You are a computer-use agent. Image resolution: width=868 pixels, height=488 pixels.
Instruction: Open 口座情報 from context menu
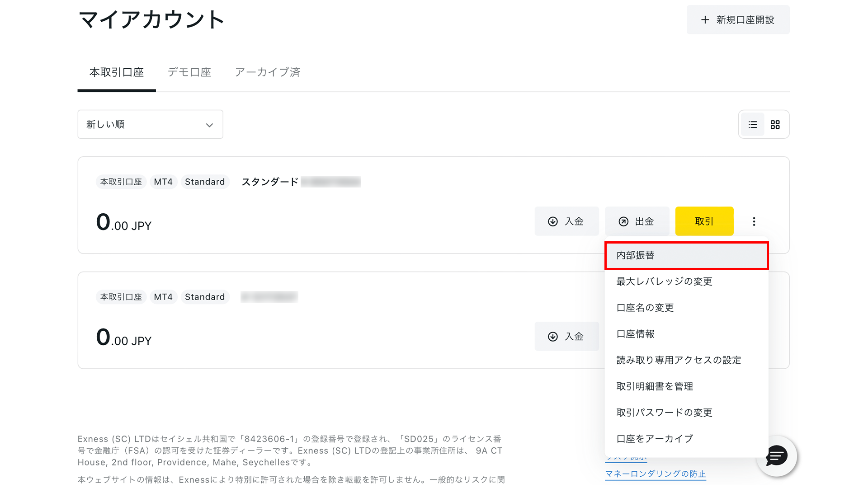pos(636,334)
